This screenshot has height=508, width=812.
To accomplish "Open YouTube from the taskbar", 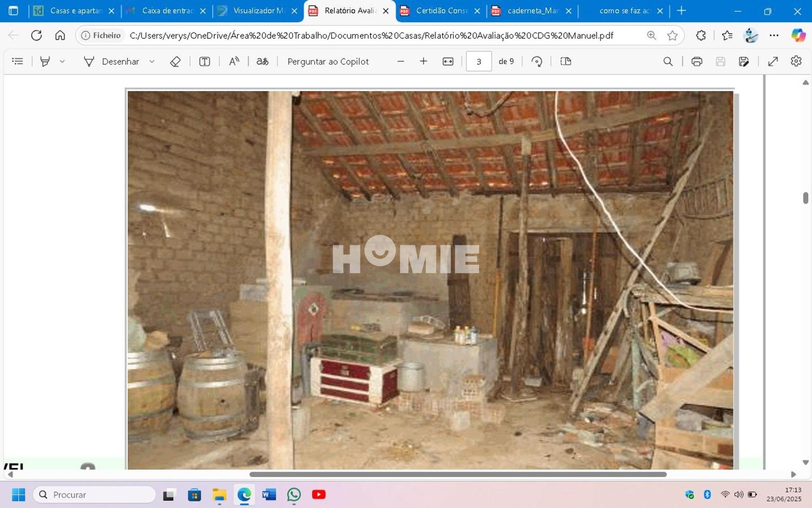I will coord(318,494).
